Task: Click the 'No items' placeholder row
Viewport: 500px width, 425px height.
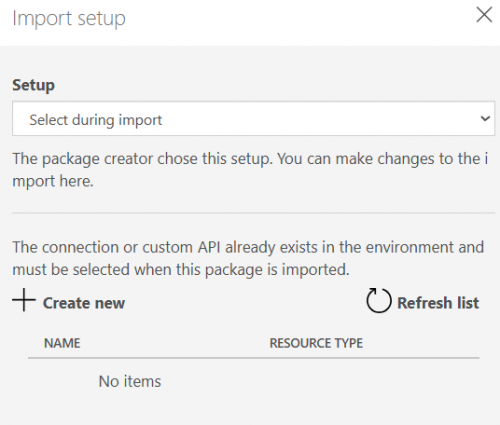Action: (130, 381)
